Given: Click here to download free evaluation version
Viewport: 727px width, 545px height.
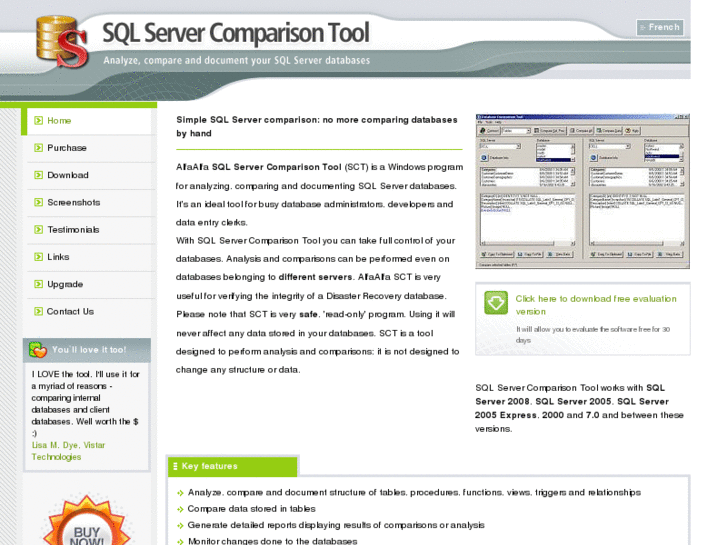Looking at the screenshot, I should pos(596,305).
